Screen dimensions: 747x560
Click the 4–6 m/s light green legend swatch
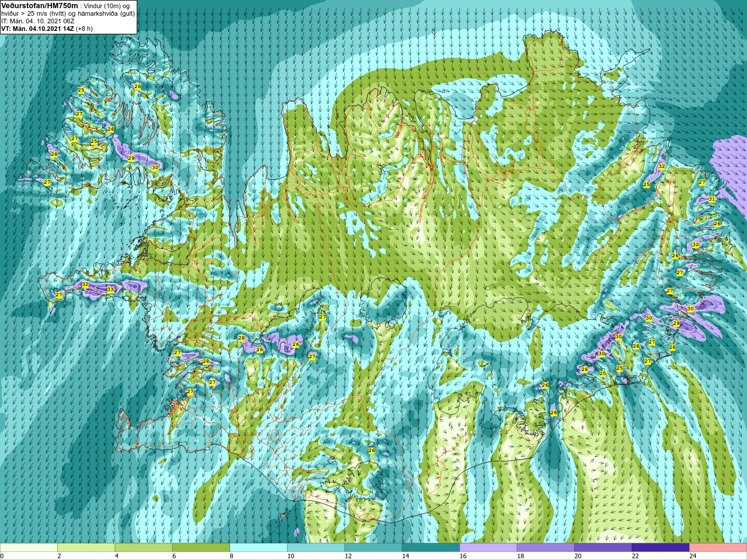[144, 548]
